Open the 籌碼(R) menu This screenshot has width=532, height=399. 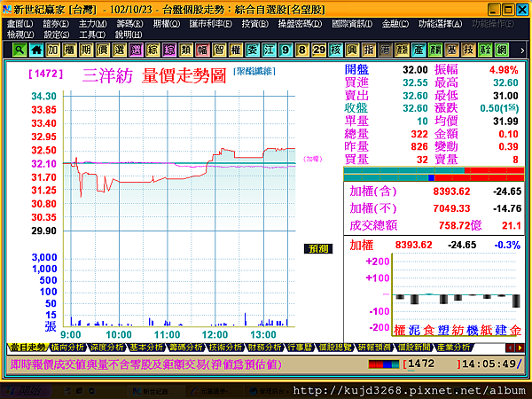point(129,24)
